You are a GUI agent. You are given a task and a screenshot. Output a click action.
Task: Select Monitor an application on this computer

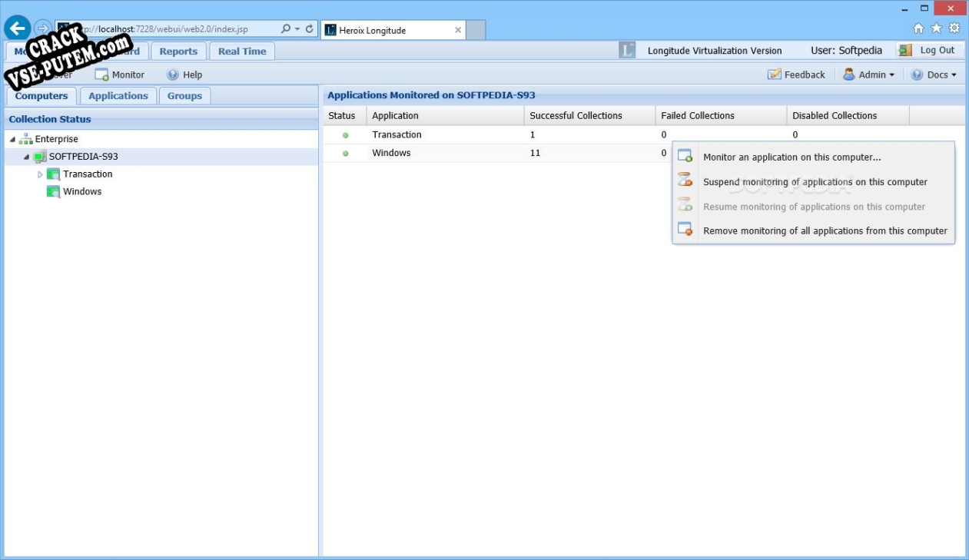(791, 157)
